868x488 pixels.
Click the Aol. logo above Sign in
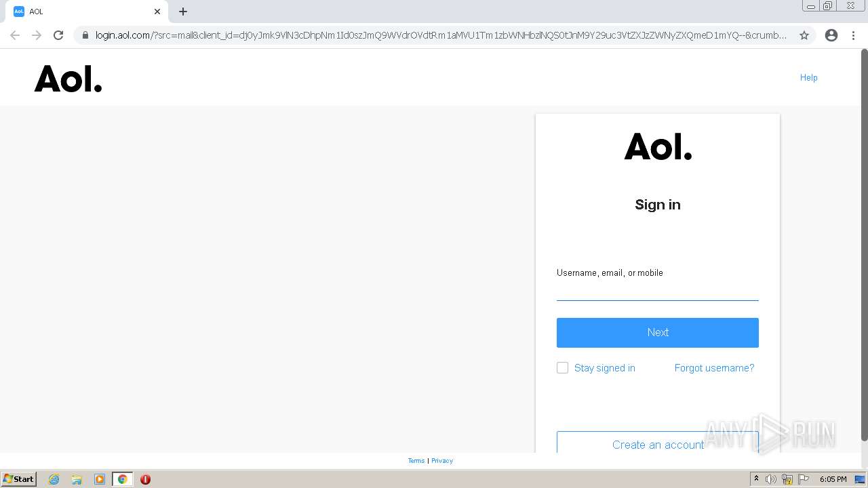[x=658, y=146]
